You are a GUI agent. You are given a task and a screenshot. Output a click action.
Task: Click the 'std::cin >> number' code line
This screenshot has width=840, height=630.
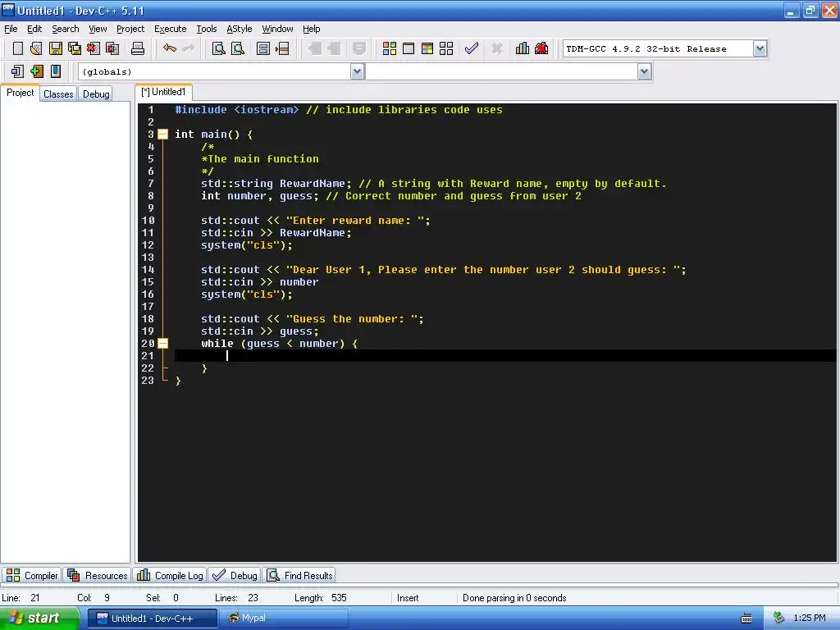point(260,282)
